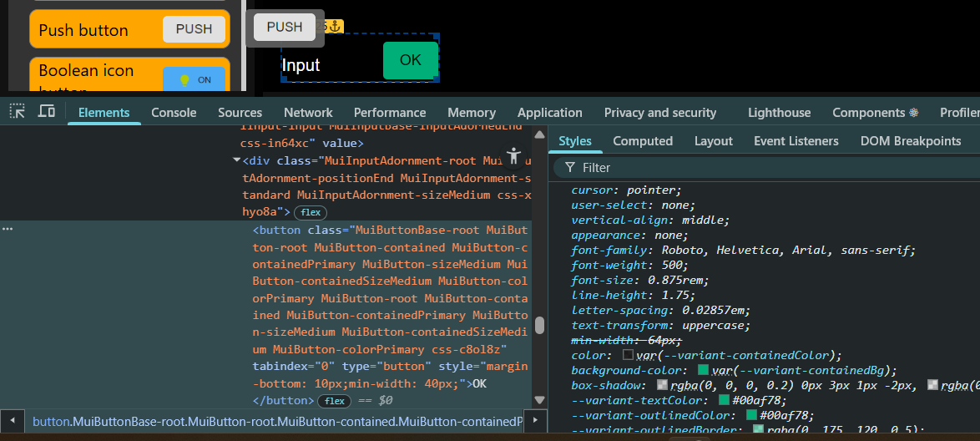
Task: Open the Event Listeners tab
Action: point(796,141)
